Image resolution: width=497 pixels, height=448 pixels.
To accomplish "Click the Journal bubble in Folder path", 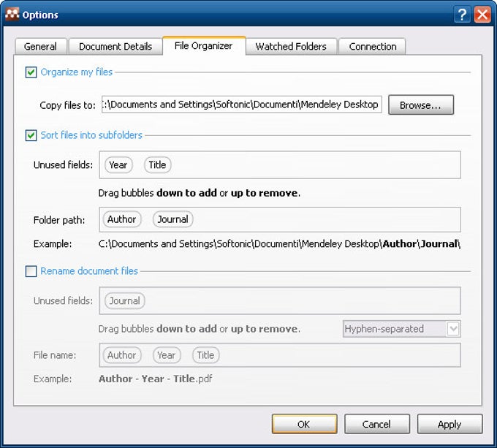I will 173,219.
